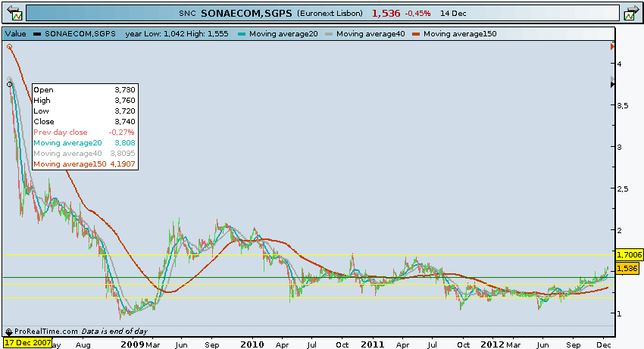This screenshot has width=644, height=349.
Task: Click the orange 1,536 current price label
Action: tap(627, 269)
